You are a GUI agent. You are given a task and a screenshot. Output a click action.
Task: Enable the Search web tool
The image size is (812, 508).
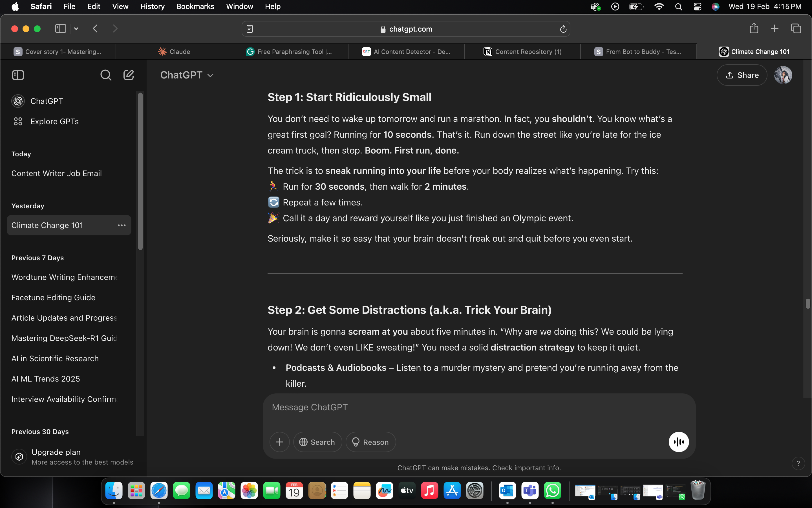click(x=317, y=442)
